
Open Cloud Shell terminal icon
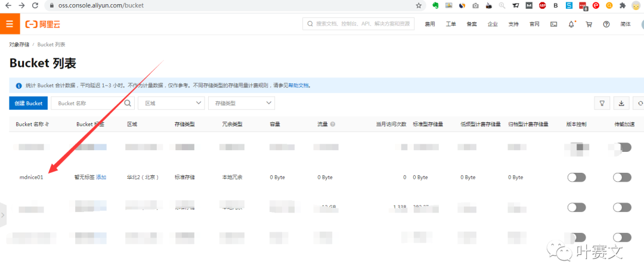click(x=553, y=24)
